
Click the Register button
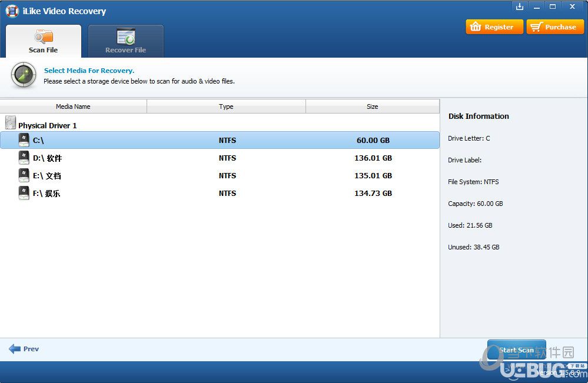pos(494,27)
